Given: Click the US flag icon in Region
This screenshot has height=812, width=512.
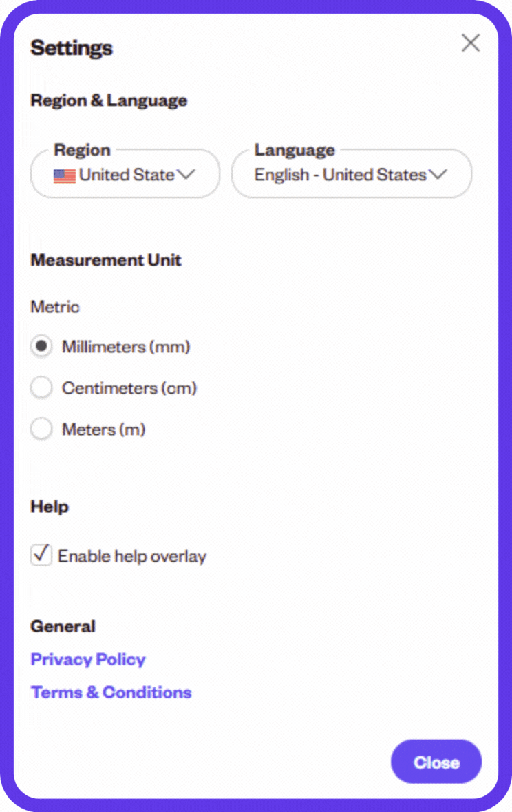Looking at the screenshot, I should (x=65, y=175).
